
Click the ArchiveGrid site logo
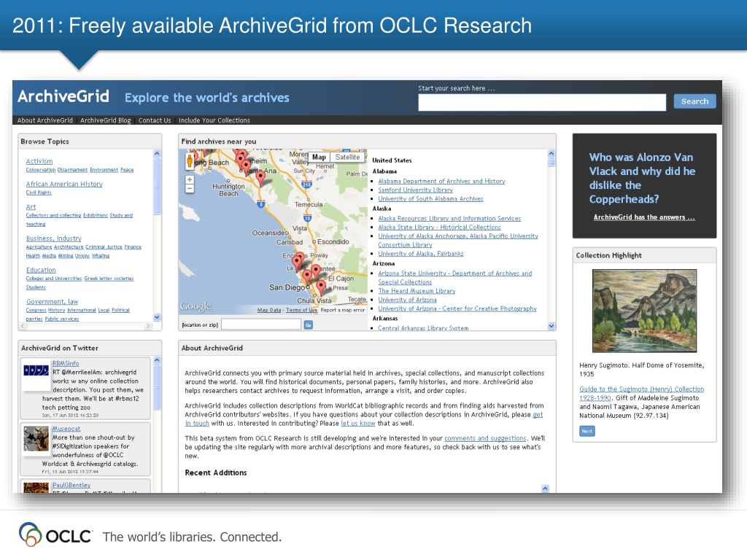point(63,97)
